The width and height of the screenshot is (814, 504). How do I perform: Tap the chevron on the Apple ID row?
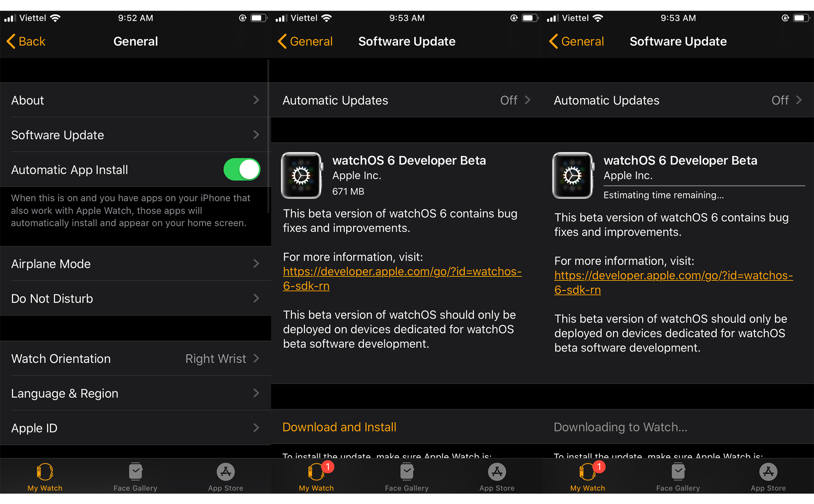pyautogui.click(x=256, y=428)
